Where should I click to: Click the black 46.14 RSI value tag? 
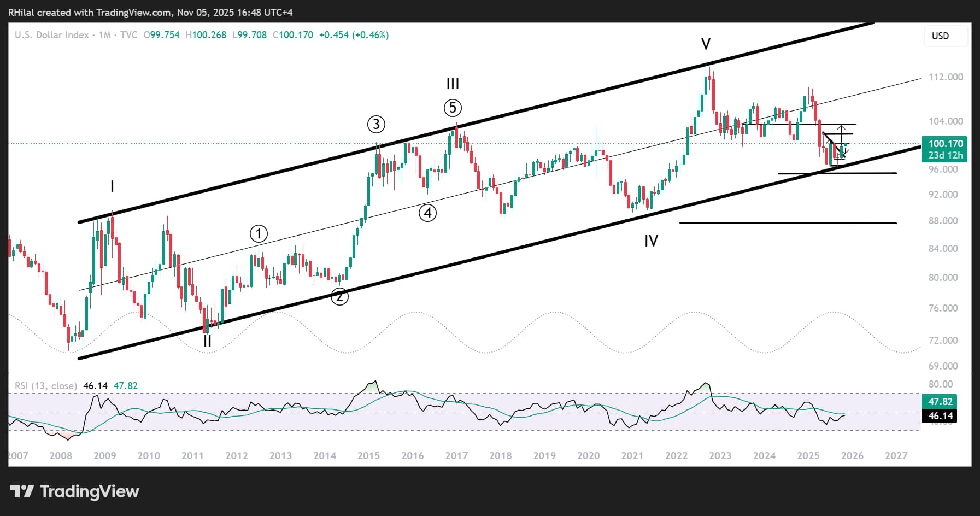[940, 416]
